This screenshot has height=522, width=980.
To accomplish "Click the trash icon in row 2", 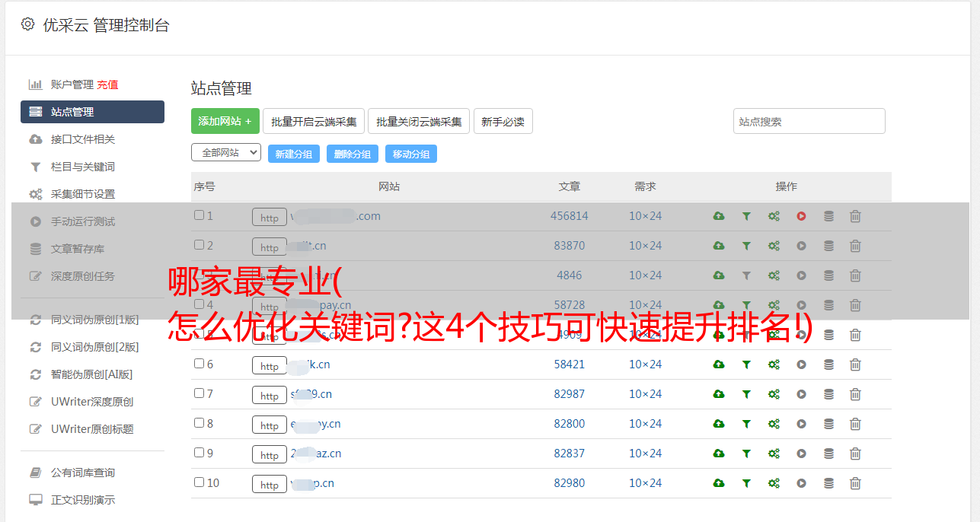I will click(x=855, y=246).
